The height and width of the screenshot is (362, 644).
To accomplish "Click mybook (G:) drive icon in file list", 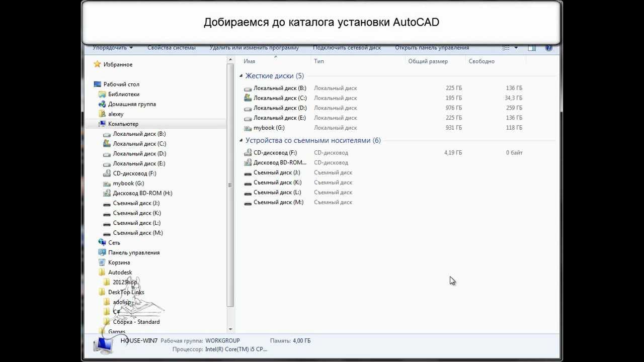I will pos(248,128).
